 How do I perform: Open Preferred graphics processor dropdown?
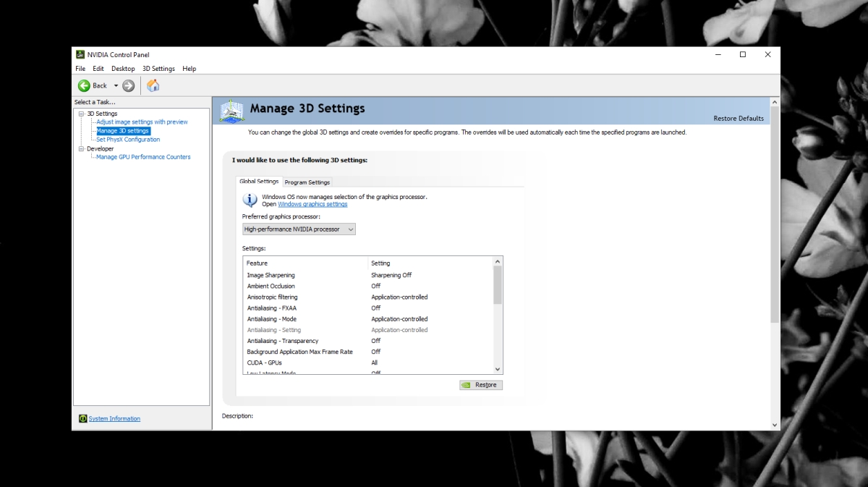299,229
